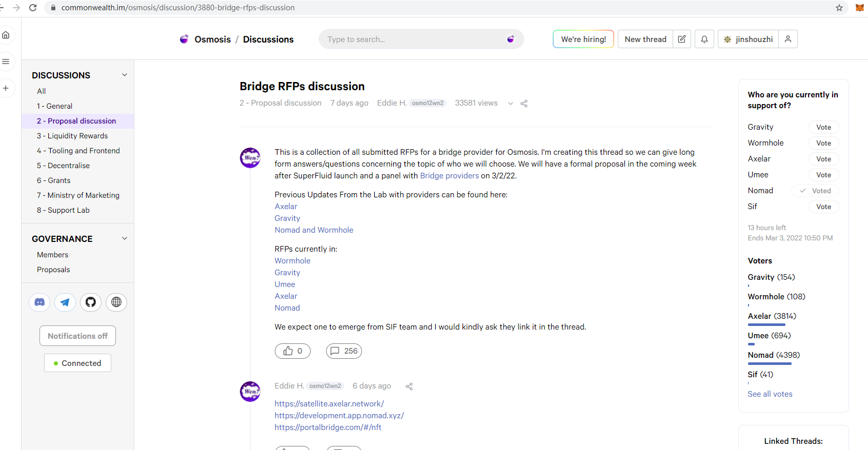This screenshot has width=868, height=450.
Task: Vote for Sif in the poll
Action: click(x=824, y=207)
